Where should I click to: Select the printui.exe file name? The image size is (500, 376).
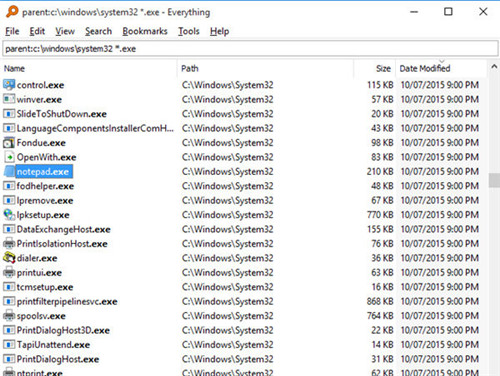tap(39, 273)
